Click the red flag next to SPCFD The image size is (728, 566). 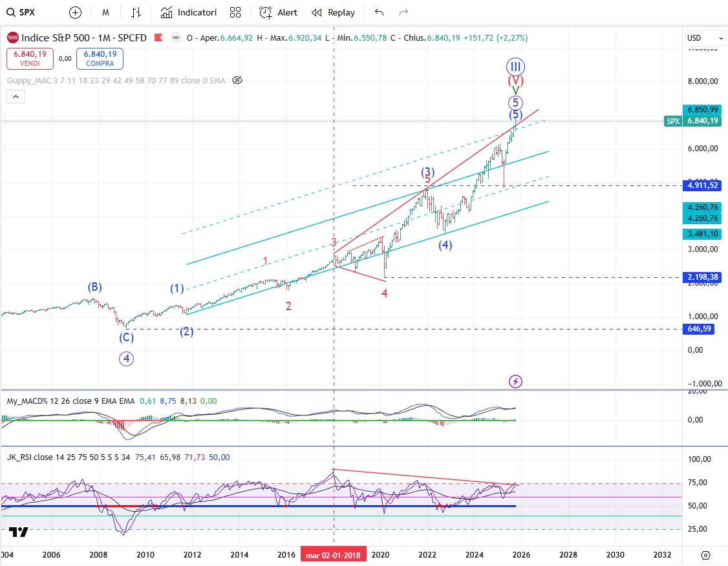pyautogui.click(x=158, y=38)
